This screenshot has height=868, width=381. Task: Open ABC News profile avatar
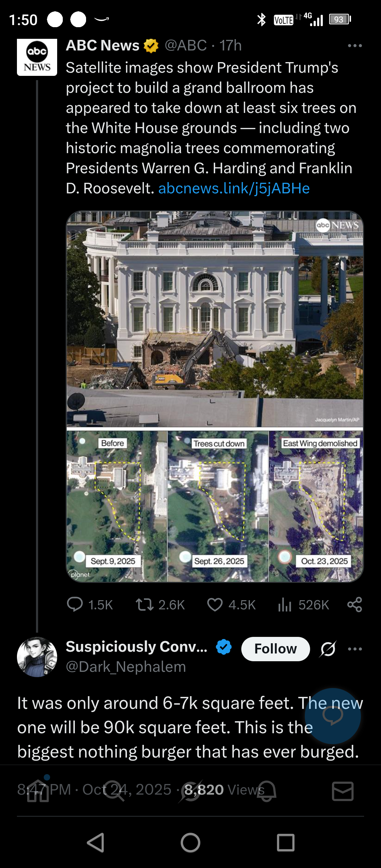[x=37, y=57]
